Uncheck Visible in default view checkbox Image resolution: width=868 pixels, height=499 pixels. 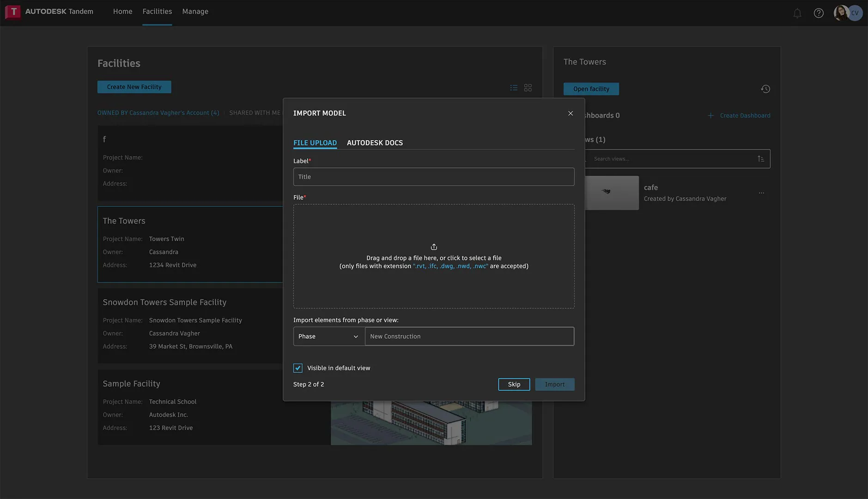(298, 368)
